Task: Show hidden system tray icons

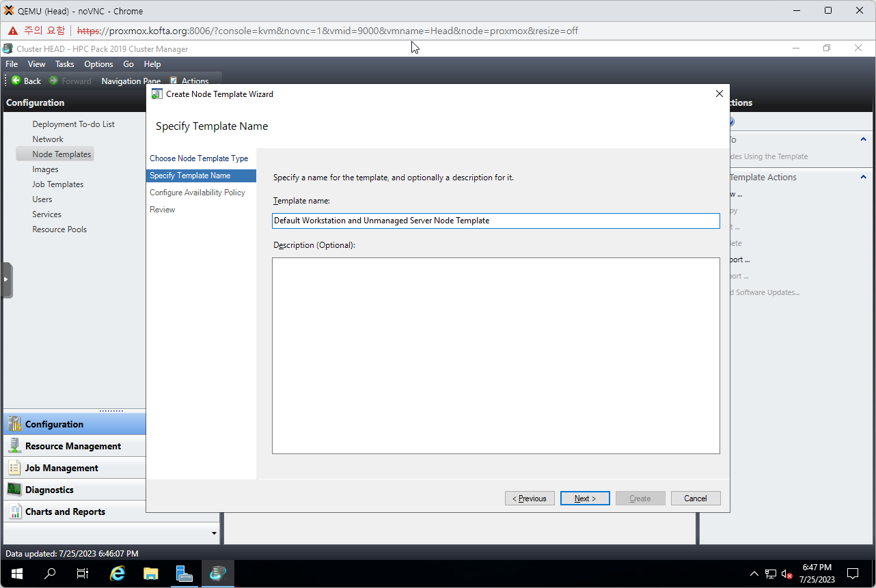Action: pos(754,574)
